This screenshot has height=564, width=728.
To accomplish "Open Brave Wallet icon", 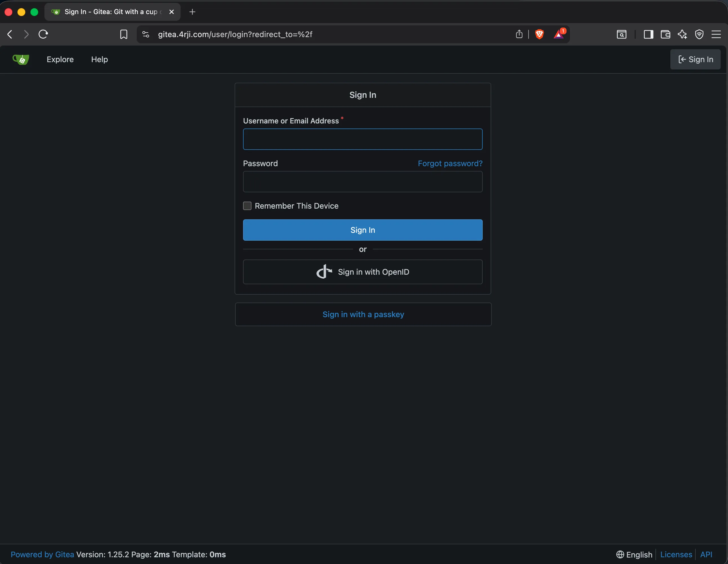I will click(x=665, y=34).
